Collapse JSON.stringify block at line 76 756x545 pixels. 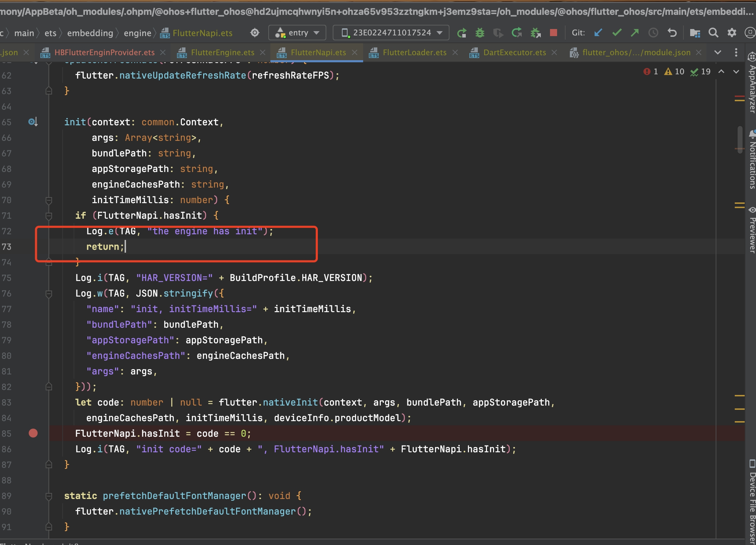tap(49, 294)
